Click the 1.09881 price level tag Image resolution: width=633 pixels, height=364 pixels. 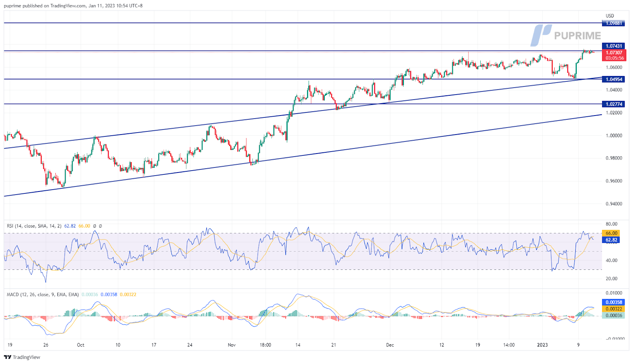613,23
